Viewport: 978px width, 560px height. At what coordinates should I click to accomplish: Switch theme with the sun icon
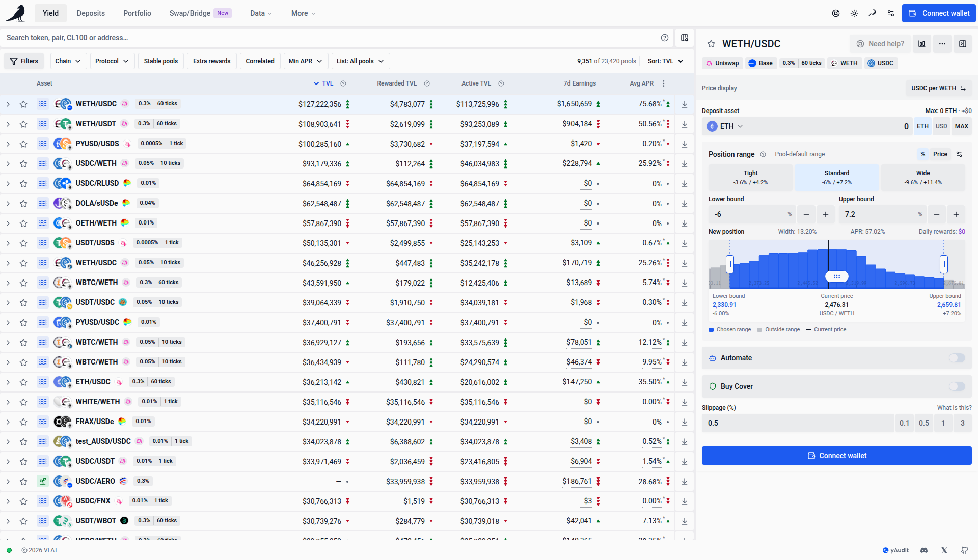[854, 13]
